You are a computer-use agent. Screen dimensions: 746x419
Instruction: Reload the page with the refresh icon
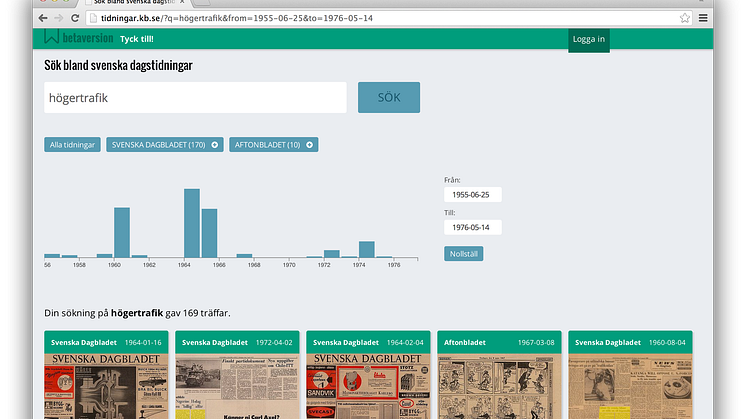coord(75,18)
